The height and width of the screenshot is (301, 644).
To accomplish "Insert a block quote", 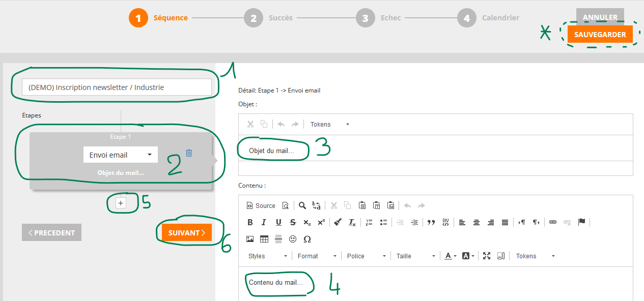I will 431,222.
